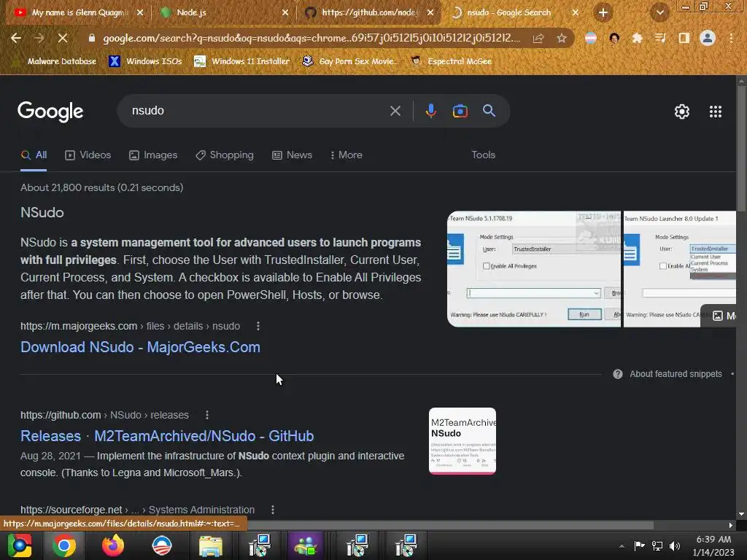This screenshot has width=747, height=560.
Task: Open Chrome from the taskbar
Action: (64, 545)
